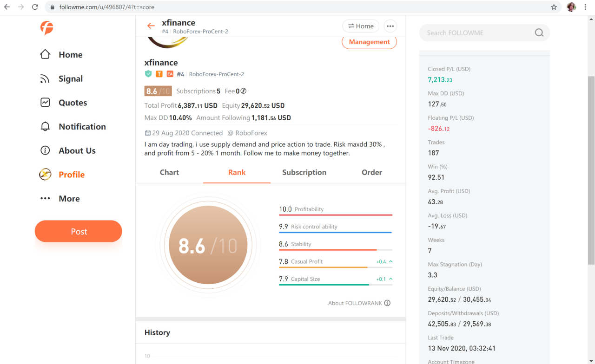
Task: Switch to the Chart tab
Action: (169, 172)
